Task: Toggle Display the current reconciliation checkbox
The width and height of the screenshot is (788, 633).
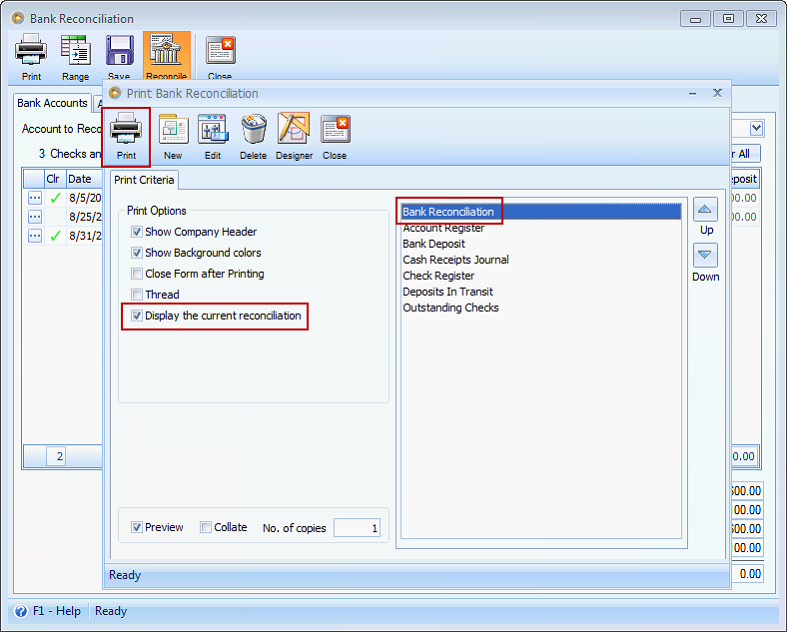Action: (x=137, y=316)
